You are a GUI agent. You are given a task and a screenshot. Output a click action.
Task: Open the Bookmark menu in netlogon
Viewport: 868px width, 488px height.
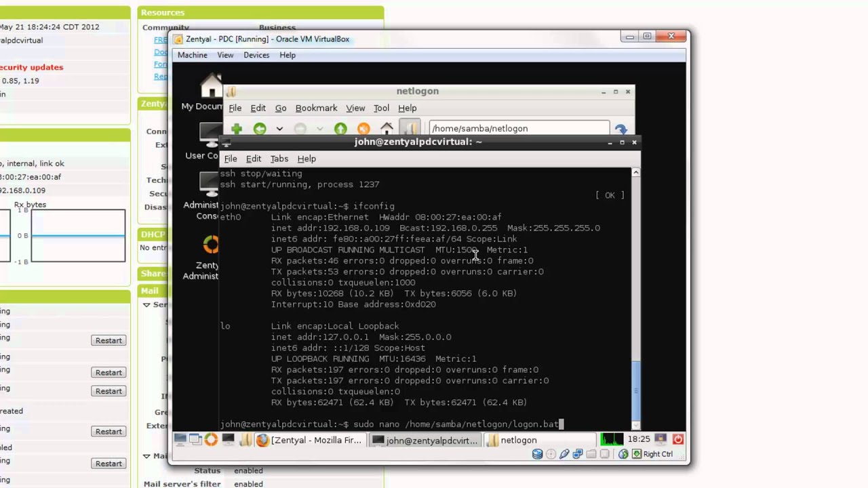[x=316, y=108]
